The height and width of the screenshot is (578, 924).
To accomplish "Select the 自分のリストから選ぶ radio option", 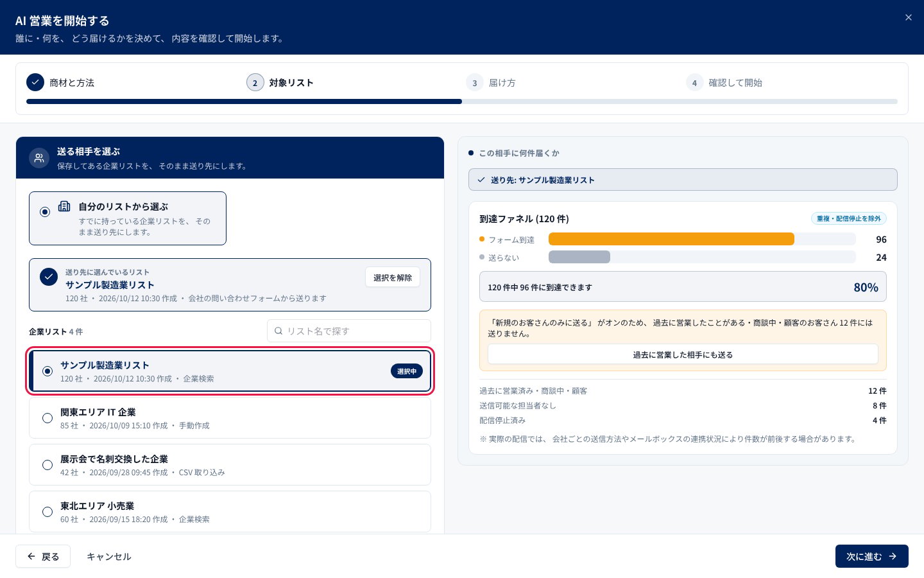I will (x=45, y=211).
